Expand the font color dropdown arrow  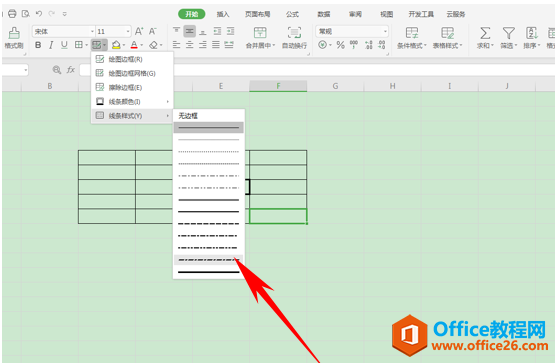(x=142, y=45)
